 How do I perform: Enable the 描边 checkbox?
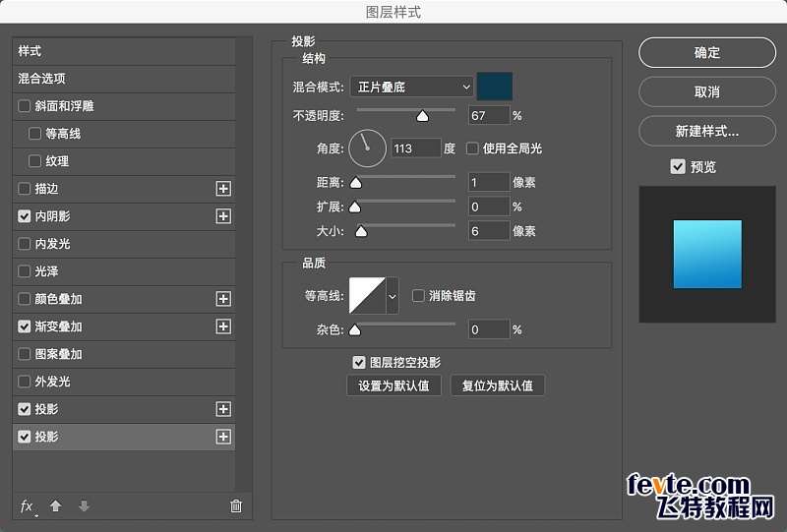[x=24, y=189]
